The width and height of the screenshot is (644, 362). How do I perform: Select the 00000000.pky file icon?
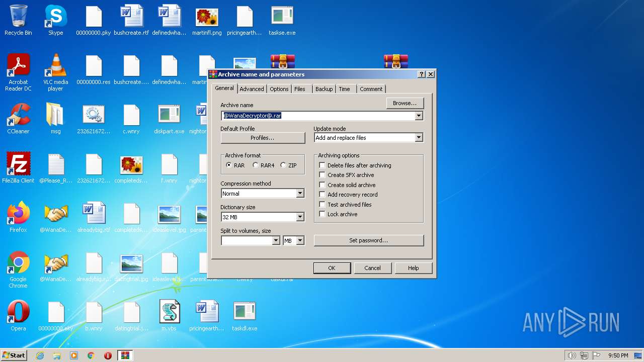pyautogui.click(x=94, y=21)
